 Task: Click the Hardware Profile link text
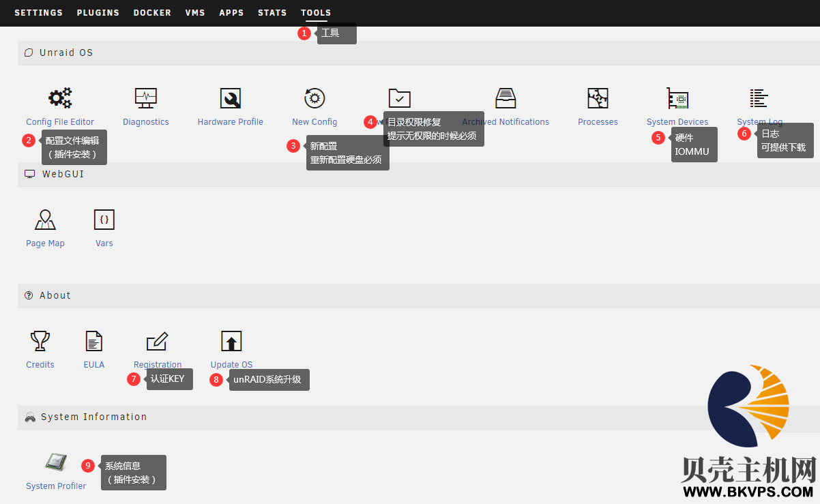click(231, 122)
